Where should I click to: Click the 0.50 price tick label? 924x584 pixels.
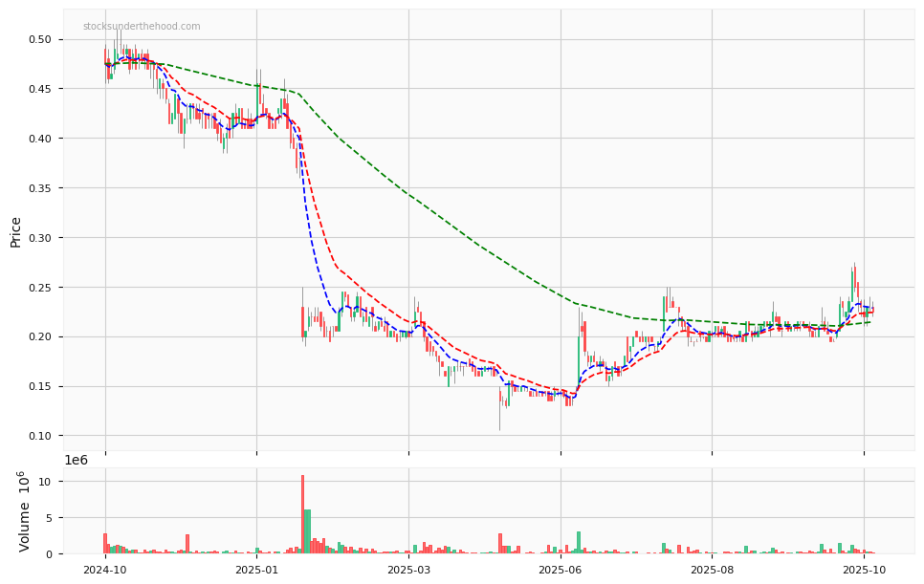tap(40, 40)
